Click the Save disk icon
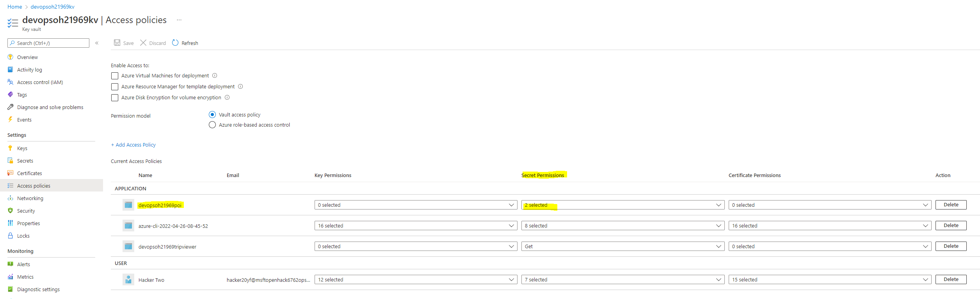Screen dimensions: 980x299 (117, 43)
